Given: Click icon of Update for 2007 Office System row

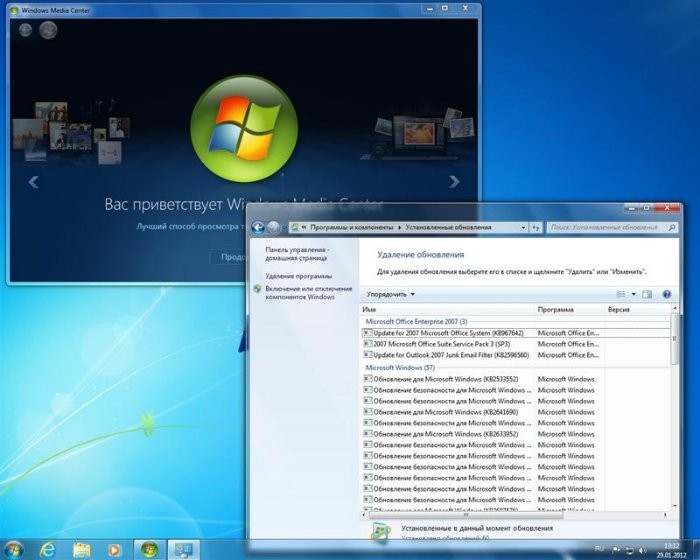Looking at the screenshot, I should [x=368, y=333].
